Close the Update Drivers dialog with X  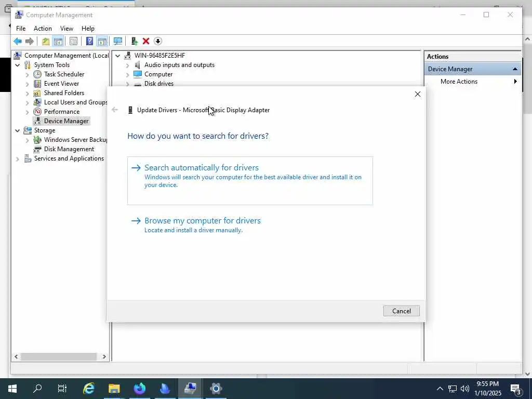(418, 95)
